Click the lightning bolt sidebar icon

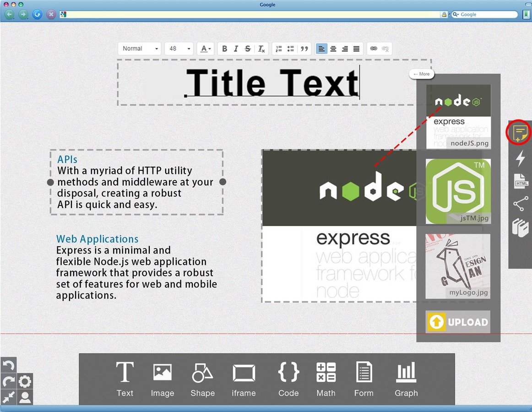coord(520,158)
